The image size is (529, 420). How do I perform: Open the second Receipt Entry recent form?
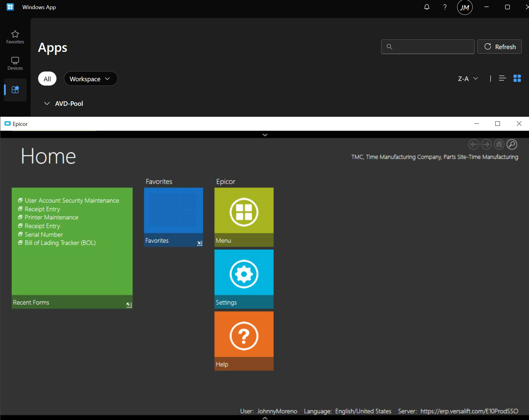tap(42, 226)
